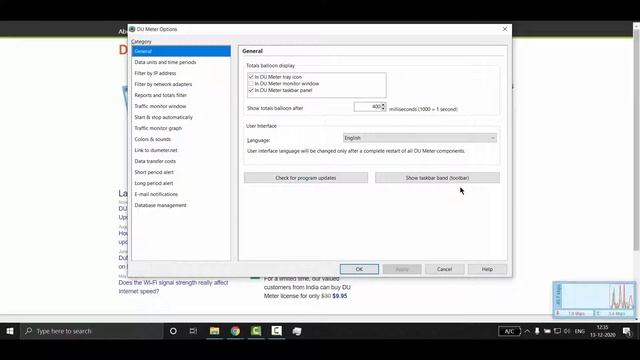Select the General category
This screenshot has height=360, width=640.
181,51
